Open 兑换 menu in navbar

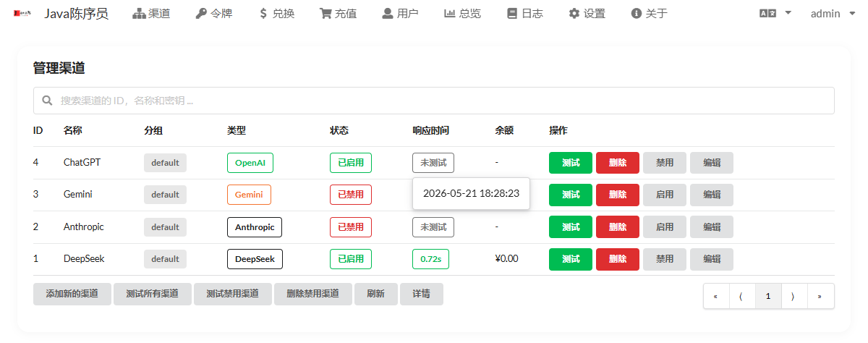tap(276, 13)
